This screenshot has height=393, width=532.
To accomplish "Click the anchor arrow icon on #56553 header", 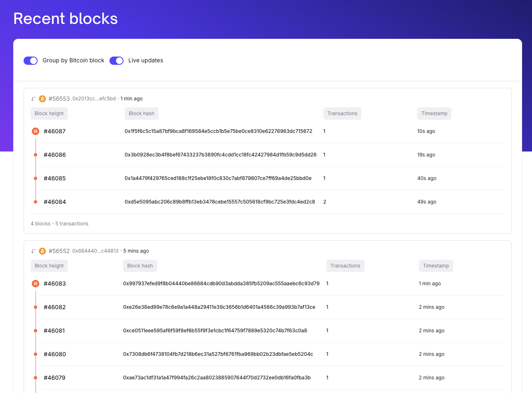I will tap(33, 99).
